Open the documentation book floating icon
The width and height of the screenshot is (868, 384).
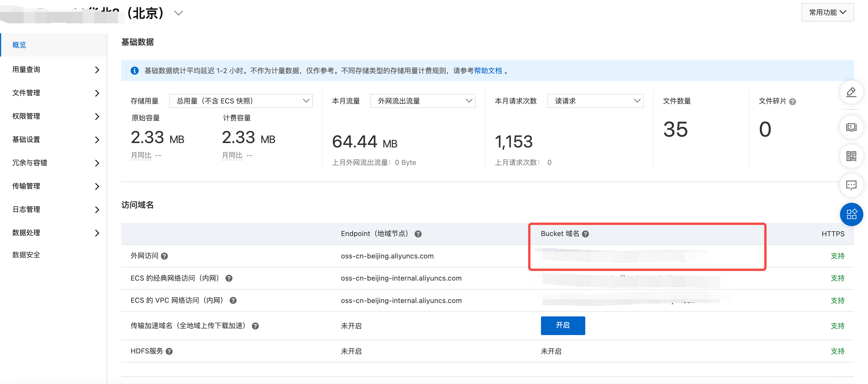point(851,127)
